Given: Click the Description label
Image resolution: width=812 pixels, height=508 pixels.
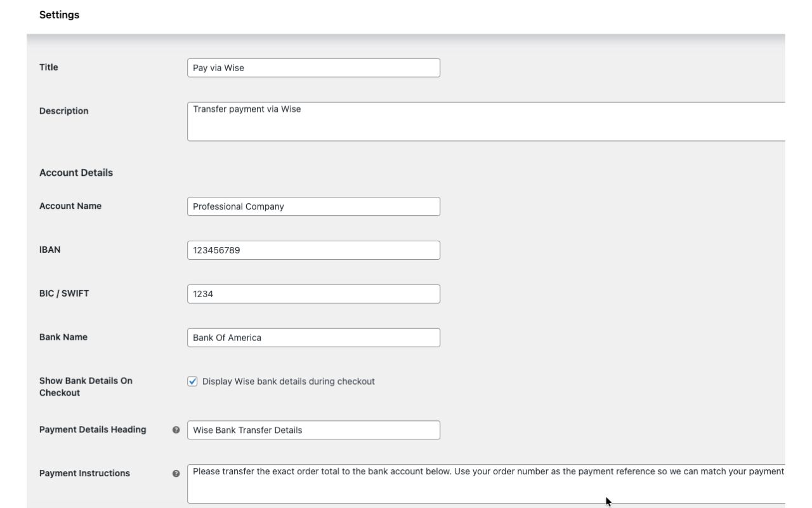Looking at the screenshot, I should [64, 111].
